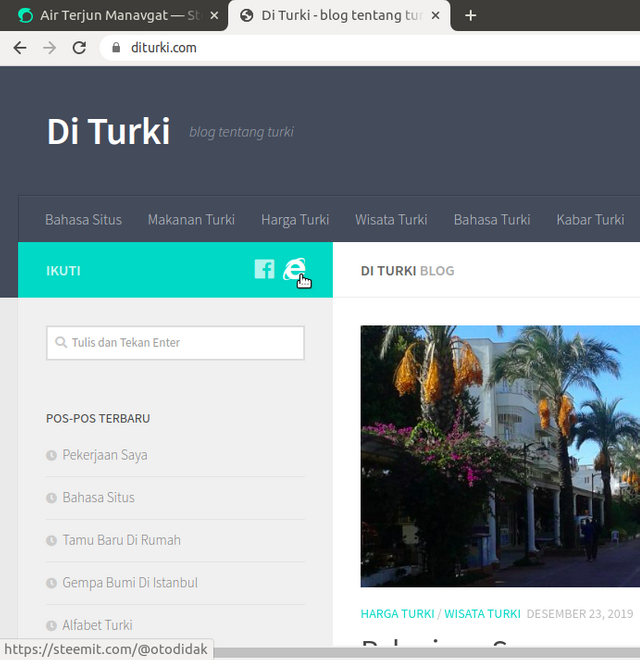Image resolution: width=640 pixels, height=660 pixels.
Task: Click the WISATA TURKI category link
Action: point(483,614)
